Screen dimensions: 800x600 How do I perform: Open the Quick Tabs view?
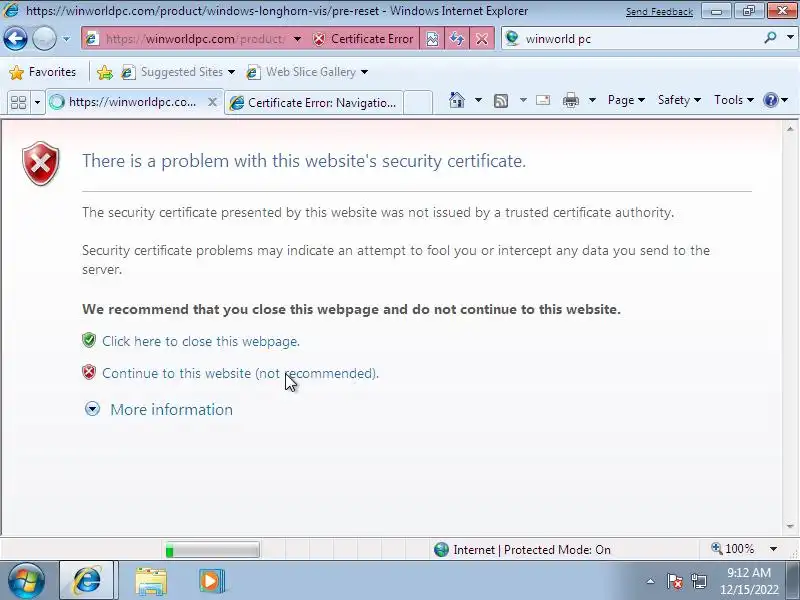tap(18, 102)
